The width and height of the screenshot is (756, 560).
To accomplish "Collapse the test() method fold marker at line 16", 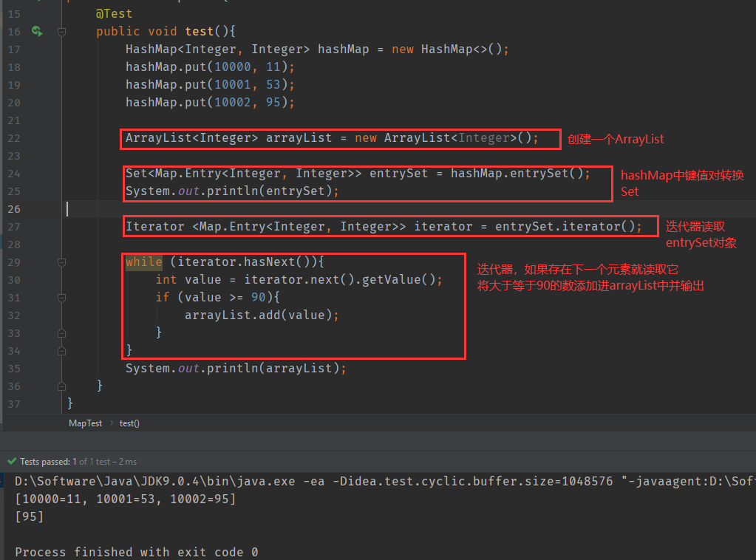I will (x=62, y=32).
